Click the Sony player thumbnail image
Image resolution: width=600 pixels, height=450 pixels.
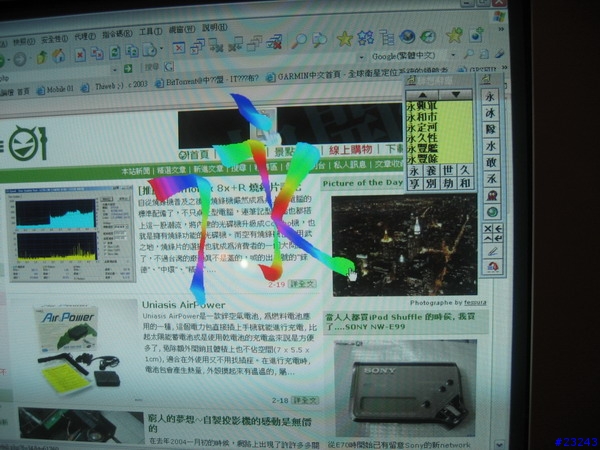406,388
